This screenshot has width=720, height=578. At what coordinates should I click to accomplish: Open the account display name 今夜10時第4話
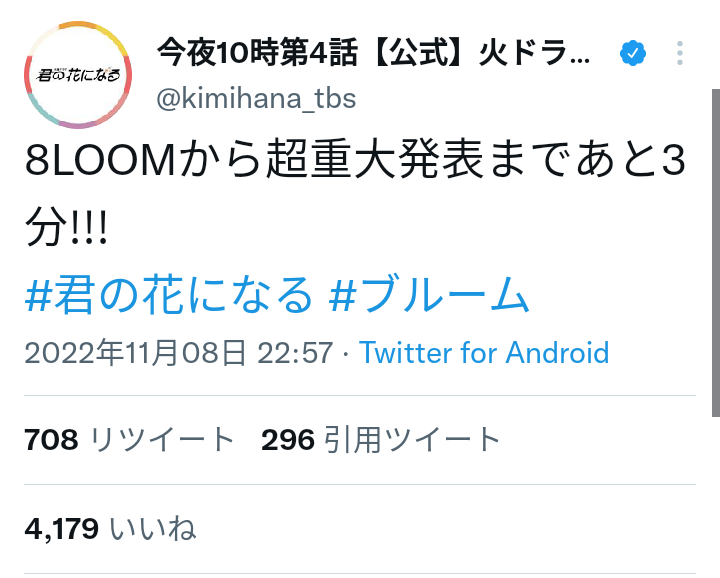pos(373,53)
